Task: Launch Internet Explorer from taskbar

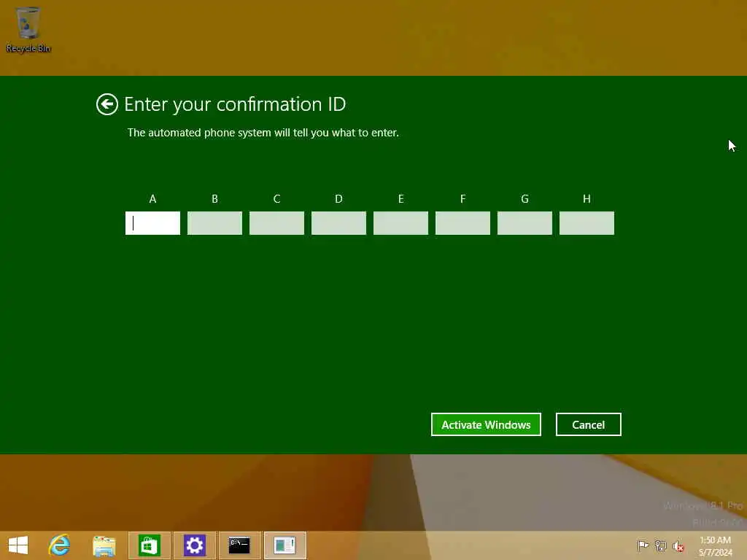Action: 60,545
